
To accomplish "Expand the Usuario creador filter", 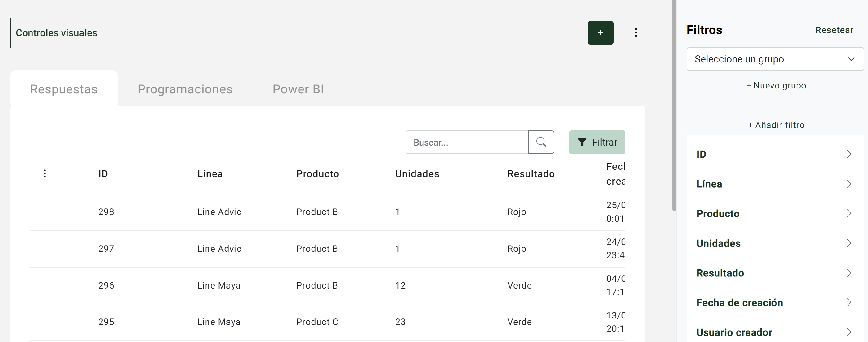I will point(775,332).
